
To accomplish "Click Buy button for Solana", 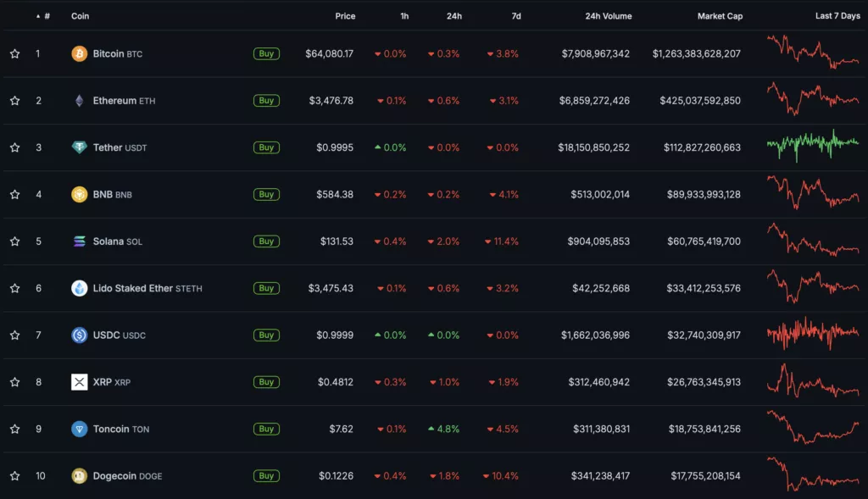I will point(266,241).
